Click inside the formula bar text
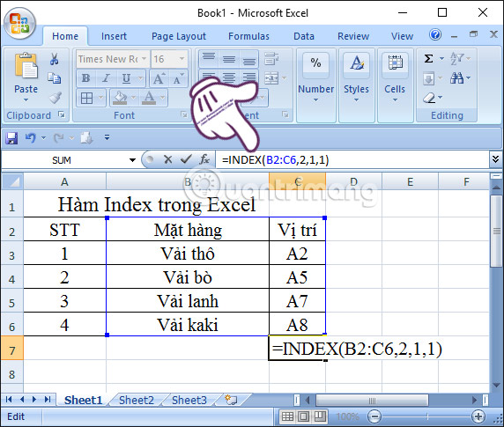504x427 pixels. pyautogui.click(x=276, y=159)
